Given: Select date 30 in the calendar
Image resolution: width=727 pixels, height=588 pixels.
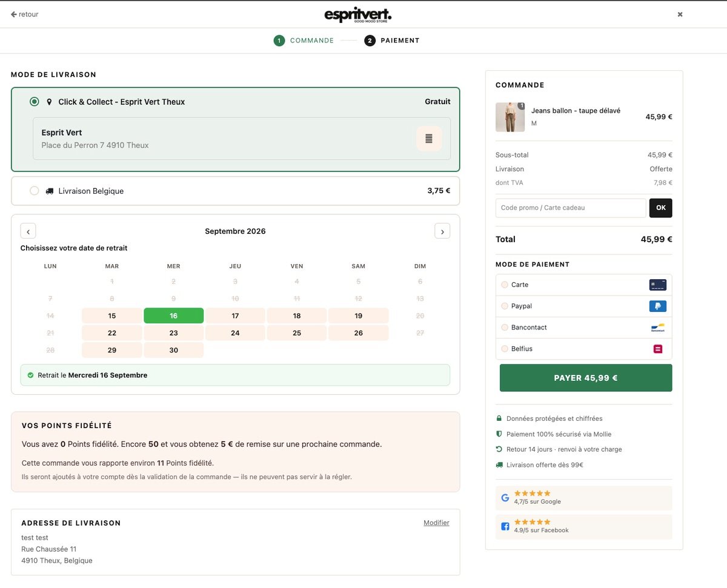Looking at the screenshot, I should tap(174, 350).
